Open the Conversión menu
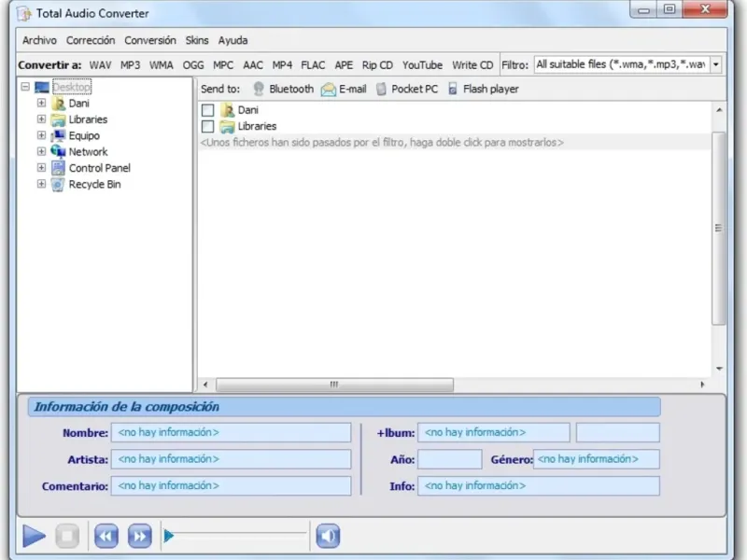The width and height of the screenshot is (747, 560). [x=150, y=40]
